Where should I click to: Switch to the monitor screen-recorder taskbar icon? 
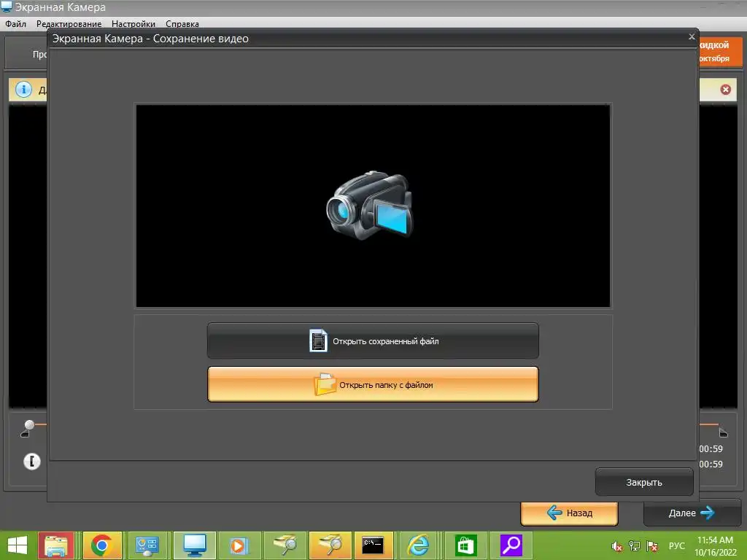tap(195, 545)
